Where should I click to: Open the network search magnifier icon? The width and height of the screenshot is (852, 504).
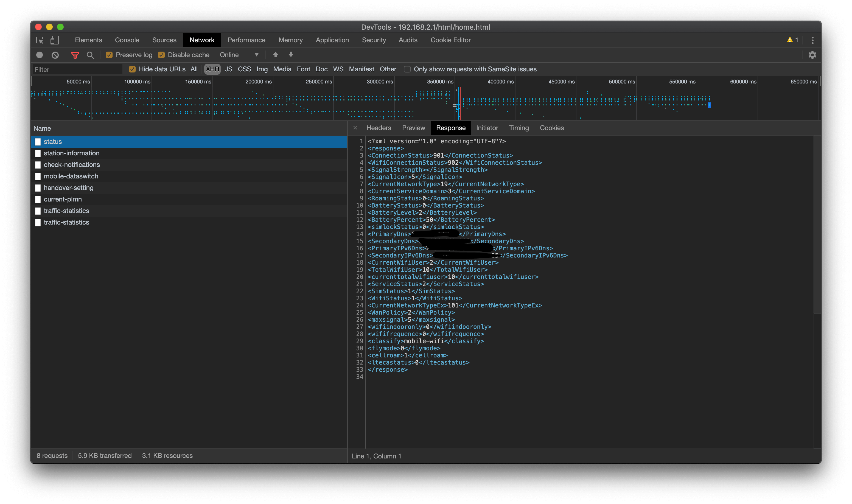point(90,55)
